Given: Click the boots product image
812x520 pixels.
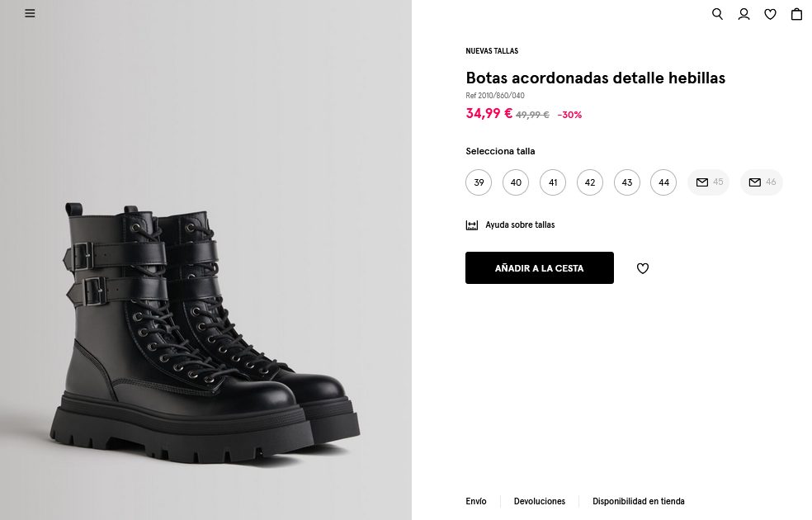Looking at the screenshot, I should click(205, 330).
